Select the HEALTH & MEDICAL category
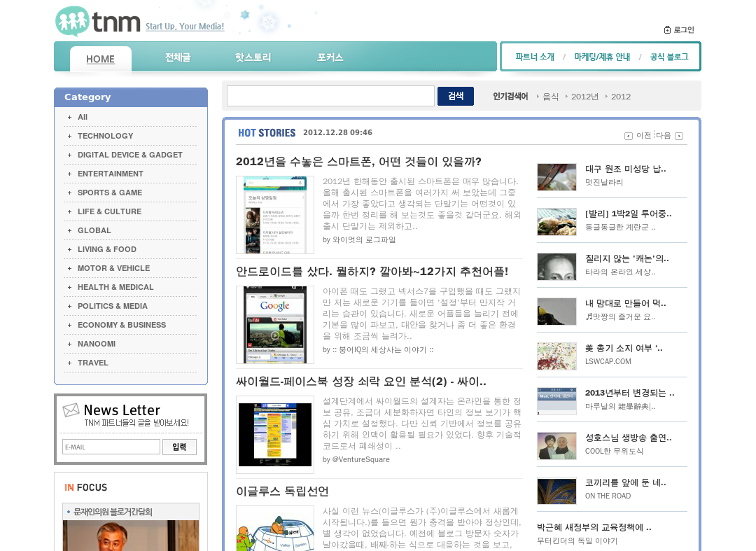This screenshot has height=551, width=756. [115, 287]
